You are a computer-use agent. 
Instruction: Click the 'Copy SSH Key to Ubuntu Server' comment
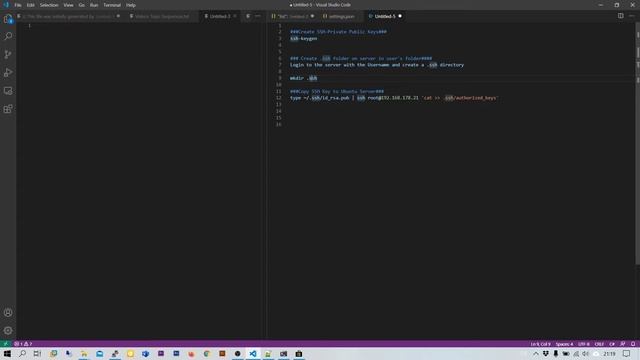click(x=337, y=91)
